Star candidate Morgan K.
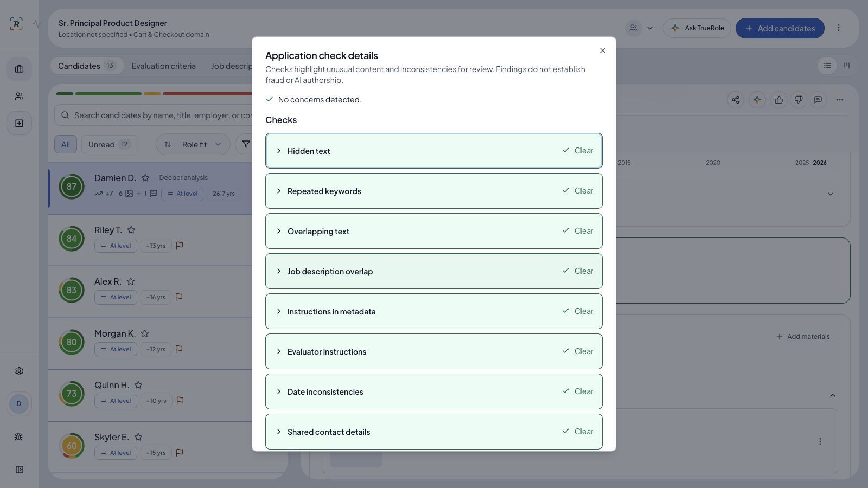 tap(144, 333)
